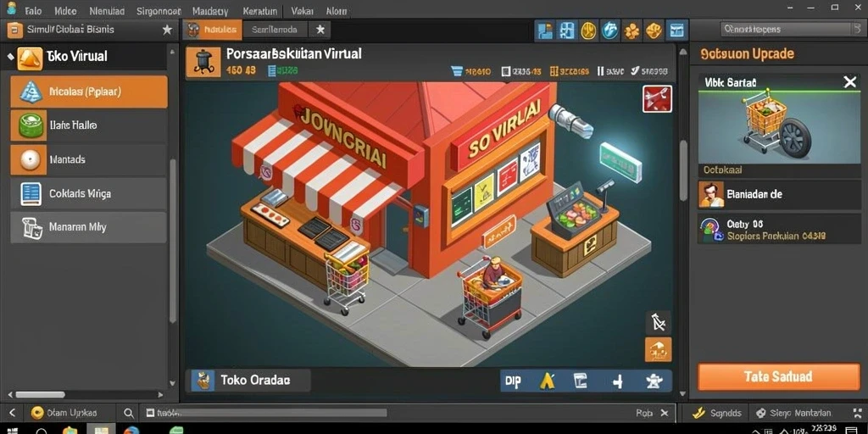Close the Vibk Sartad card
The height and width of the screenshot is (434, 868).
[x=849, y=83]
